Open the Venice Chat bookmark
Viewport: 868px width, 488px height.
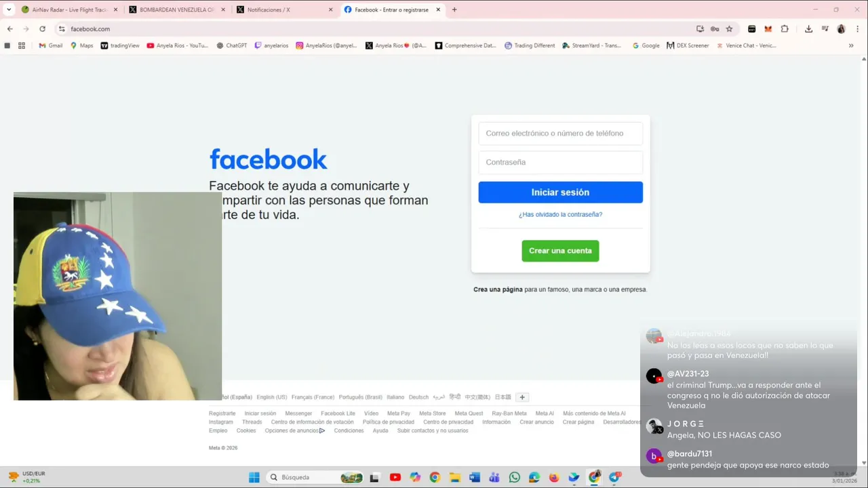(746, 45)
